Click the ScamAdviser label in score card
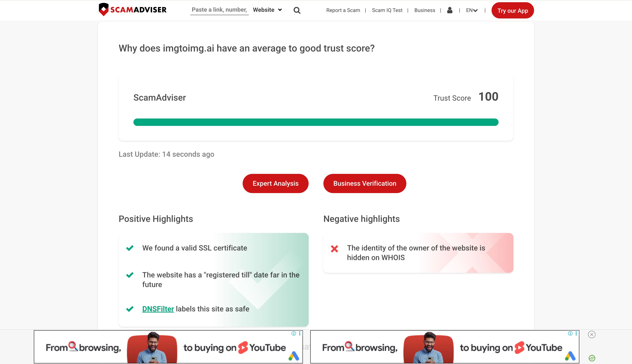 coord(160,97)
